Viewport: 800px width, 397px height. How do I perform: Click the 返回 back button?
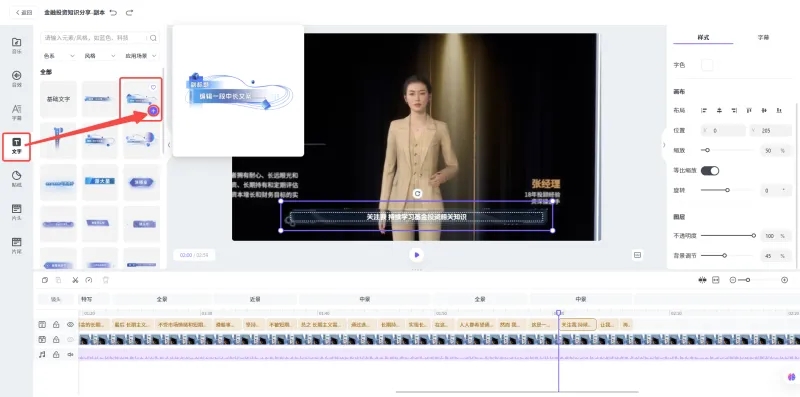(23, 12)
